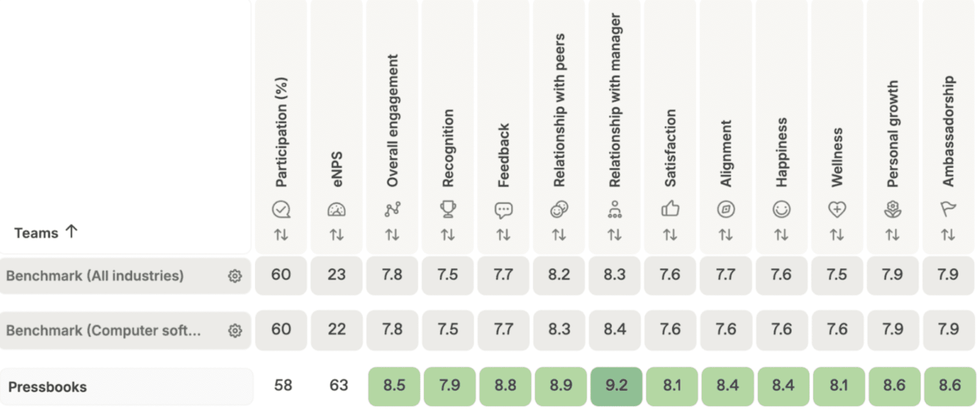This screenshot has width=980, height=412.
Task: Click the Participation checkmark icon
Action: point(281,210)
